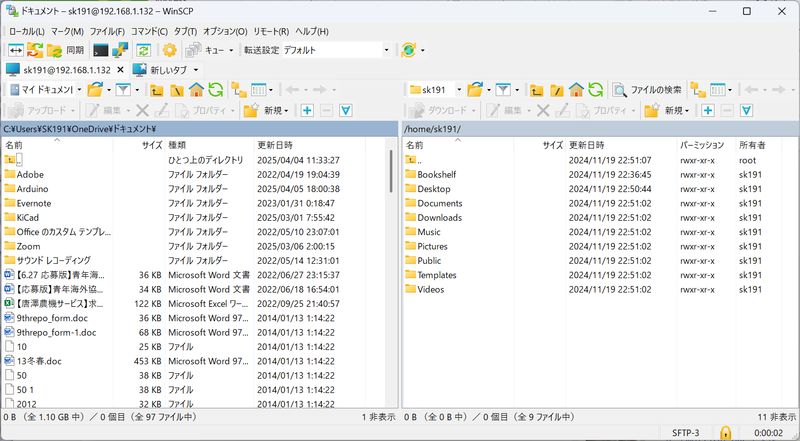Refresh the local panel with green arrows icon
This screenshot has height=441, width=800.
215,90
